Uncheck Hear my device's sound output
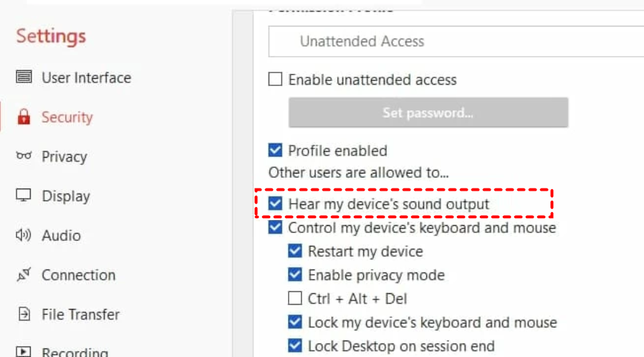The image size is (644, 357). pos(275,204)
